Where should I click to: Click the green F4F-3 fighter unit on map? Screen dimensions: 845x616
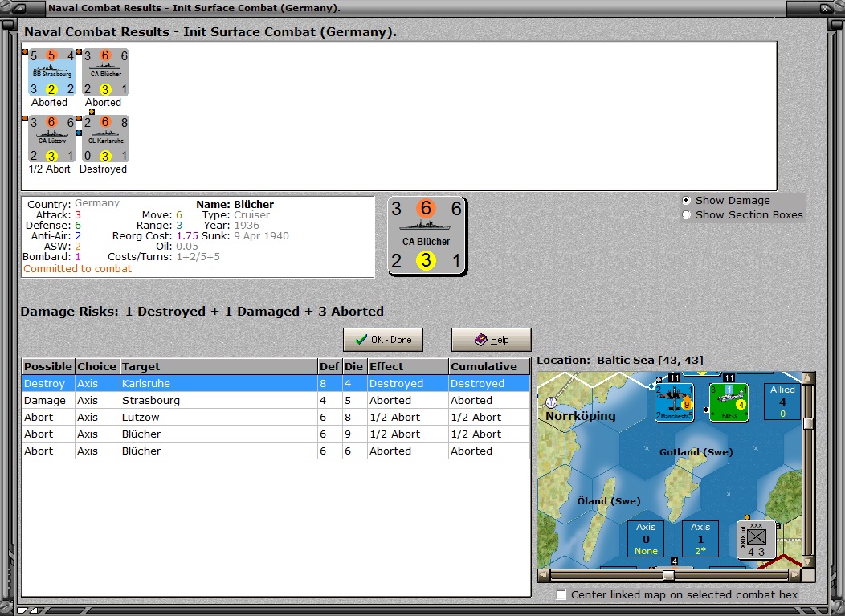pyautogui.click(x=729, y=402)
